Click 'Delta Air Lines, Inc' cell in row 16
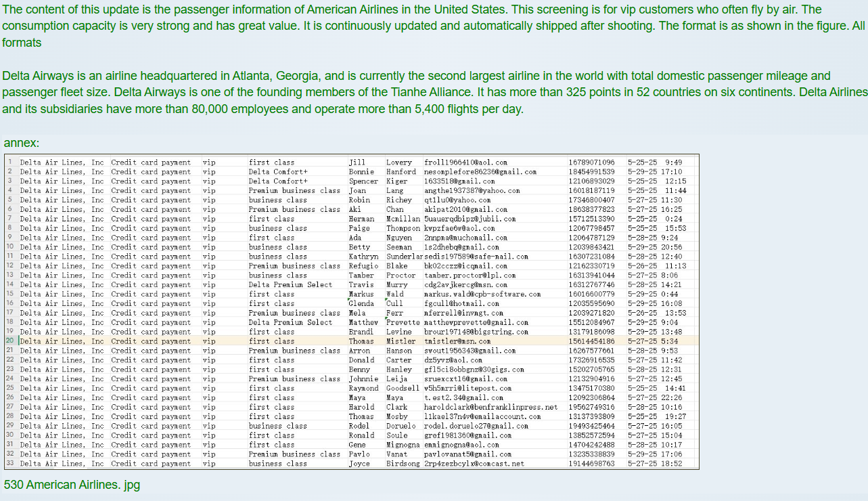This screenshot has width=868, height=501. point(62,304)
